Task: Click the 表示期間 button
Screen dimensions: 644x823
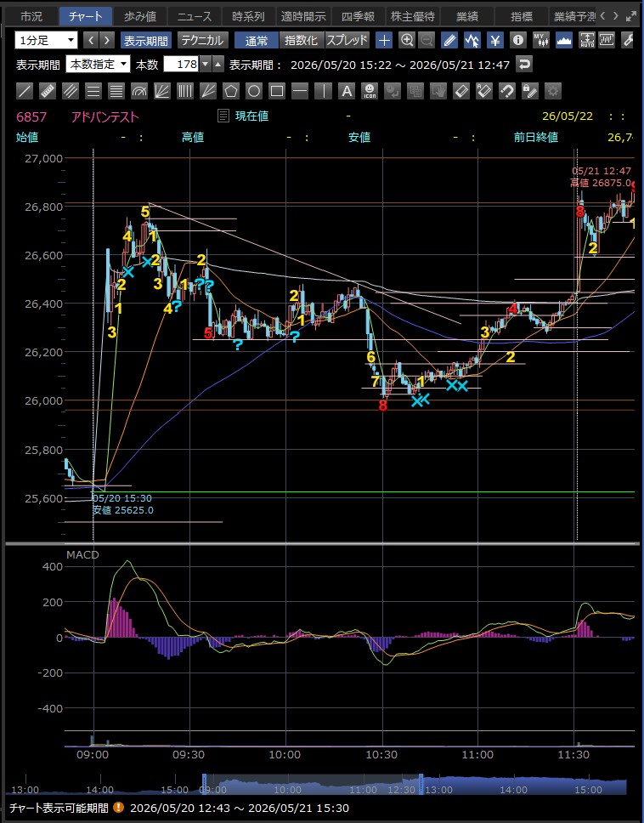Action: [x=146, y=41]
